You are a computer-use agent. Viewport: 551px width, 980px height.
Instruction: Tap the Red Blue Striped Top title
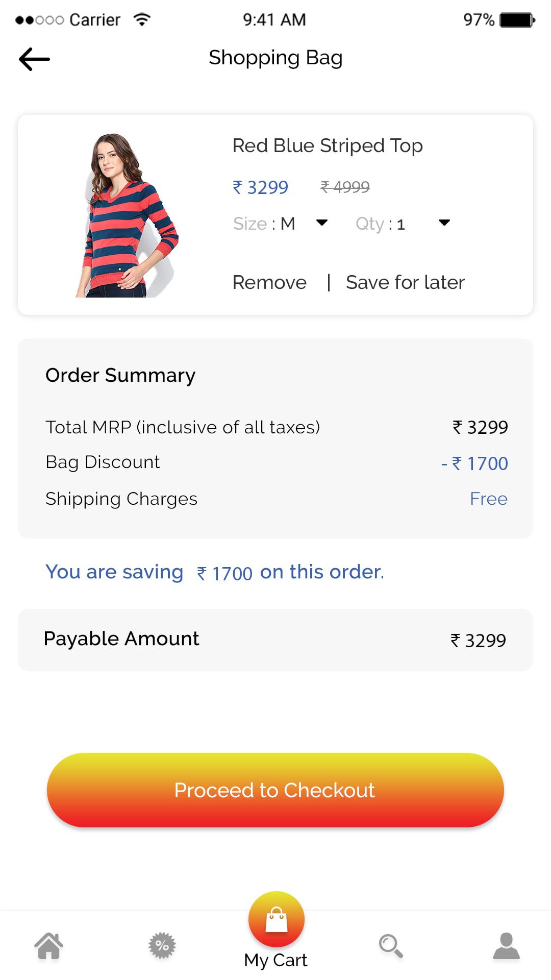click(328, 145)
